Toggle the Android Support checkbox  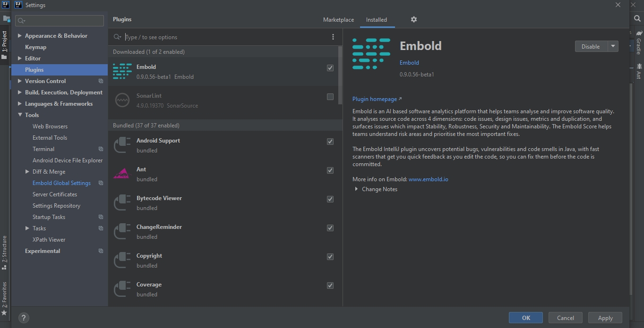coord(330,142)
